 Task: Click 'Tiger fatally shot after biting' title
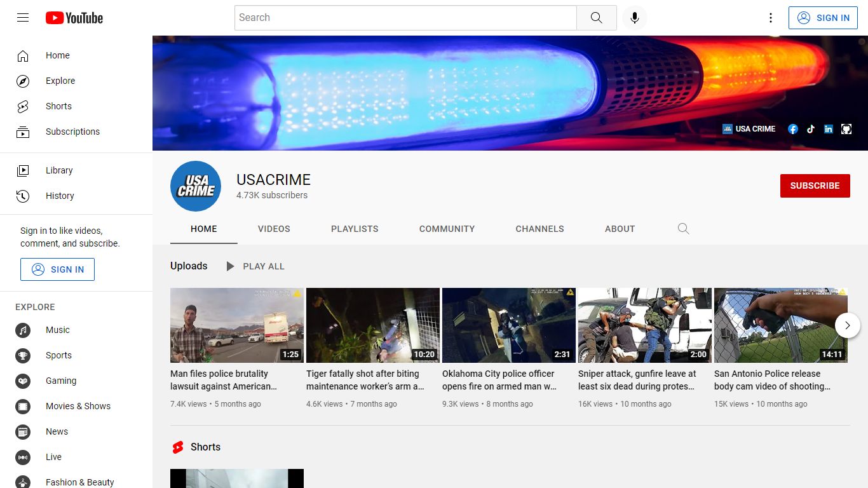click(365, 380)
